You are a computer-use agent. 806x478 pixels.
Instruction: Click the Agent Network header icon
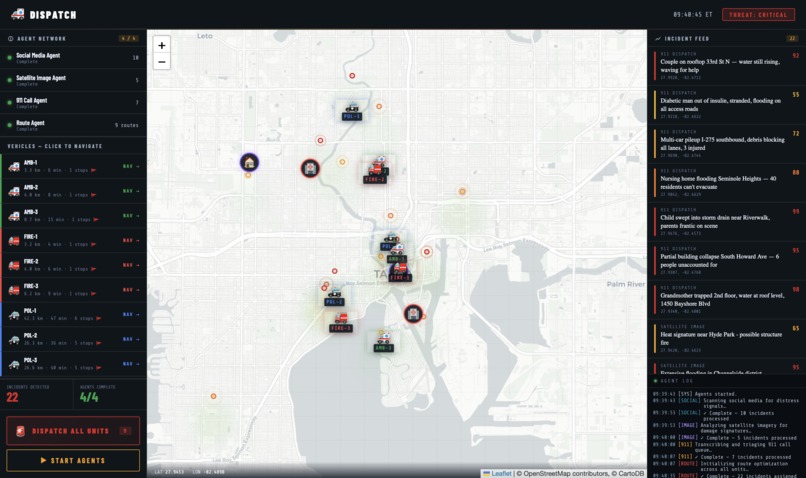(10, 39)
